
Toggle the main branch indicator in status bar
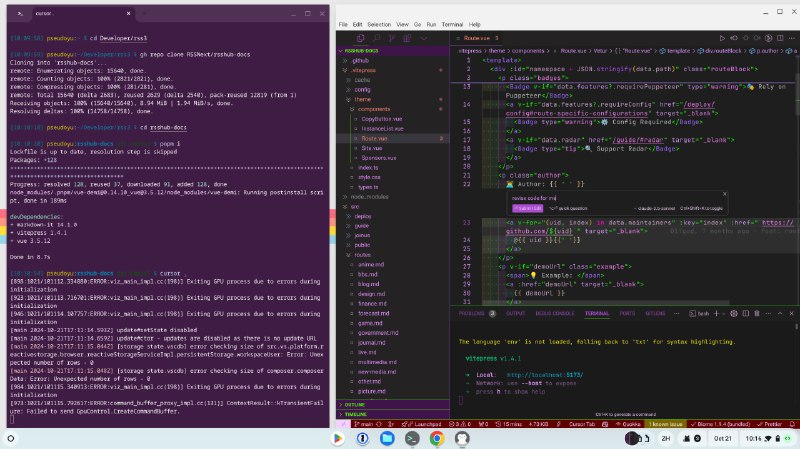point(366,424)
